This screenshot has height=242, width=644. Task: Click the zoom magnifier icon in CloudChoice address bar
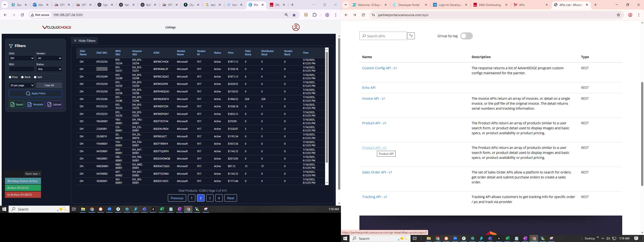tap(286, 15)
